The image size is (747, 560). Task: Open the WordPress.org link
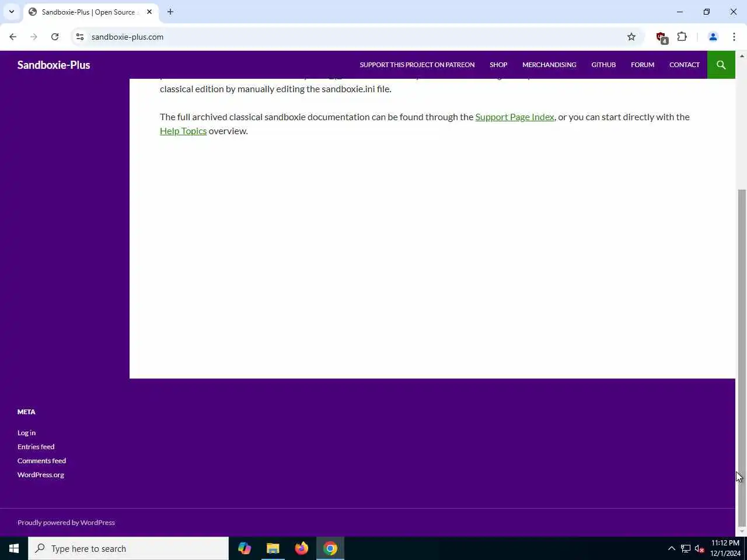[x=41, y=475]
